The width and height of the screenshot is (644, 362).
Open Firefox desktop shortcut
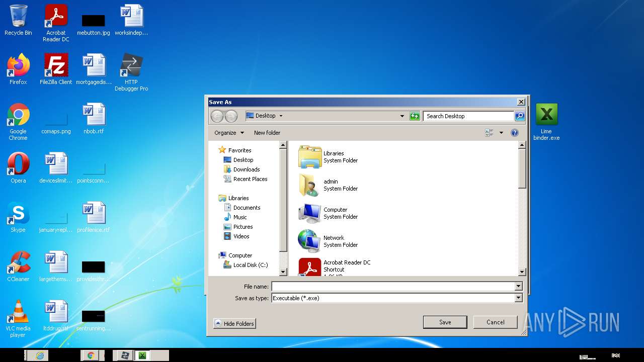point(18,69)
